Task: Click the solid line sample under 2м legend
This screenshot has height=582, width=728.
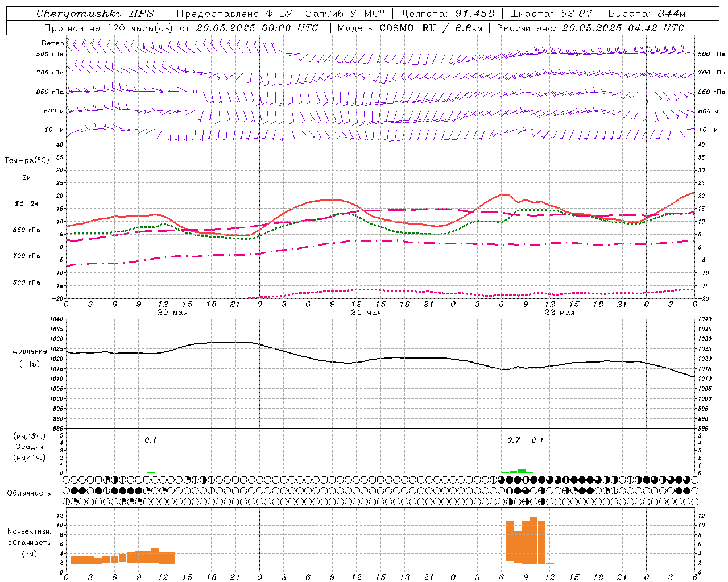Action: 26,184
